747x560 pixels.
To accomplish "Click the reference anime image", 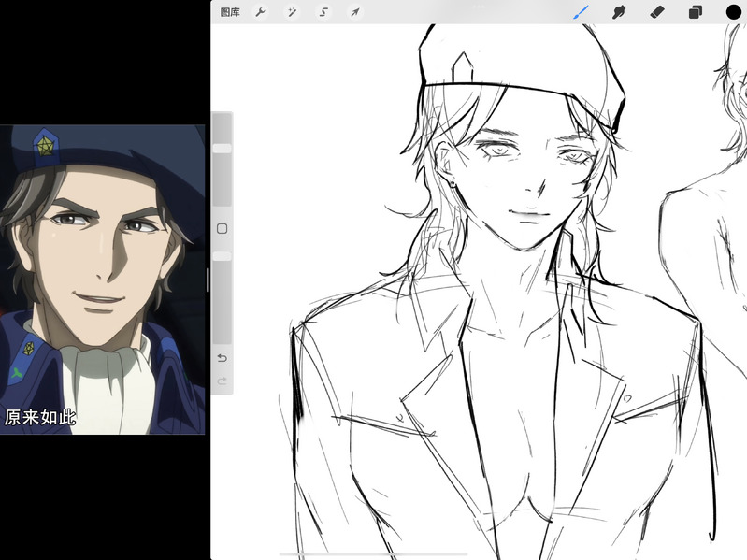I will tap(103, 280).
